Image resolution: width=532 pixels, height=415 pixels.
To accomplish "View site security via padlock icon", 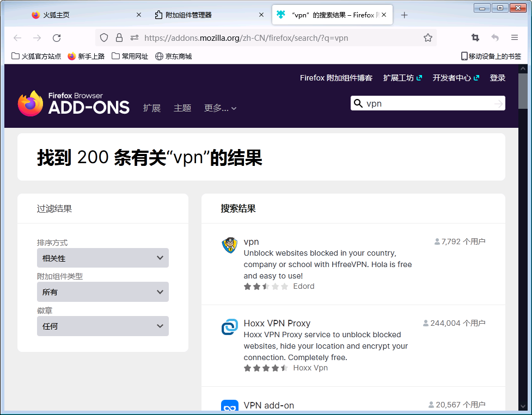I will (x=119, y=38).
